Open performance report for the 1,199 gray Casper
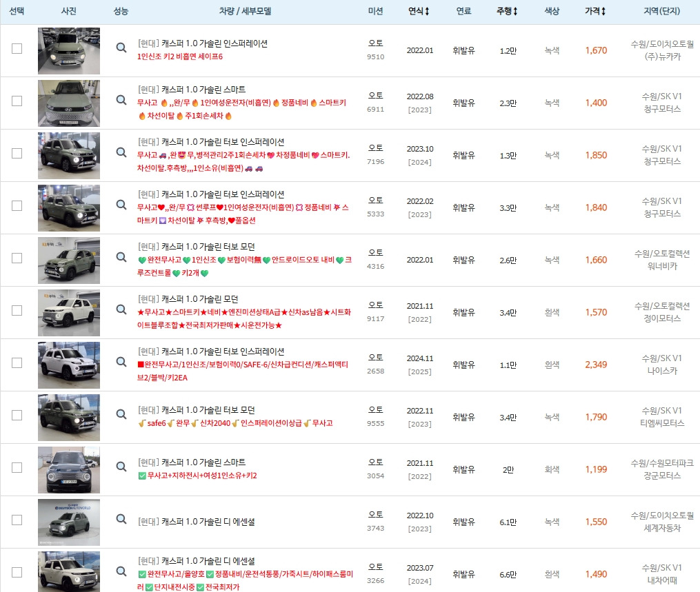 click(x=121, y=467)
